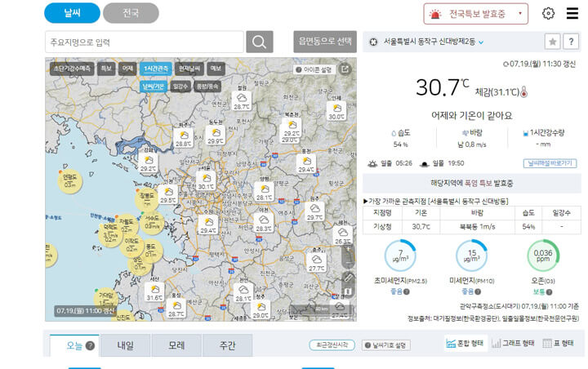Toggle the 1시간관측 map layer
The image size is (588, 369).
point(156,69)
